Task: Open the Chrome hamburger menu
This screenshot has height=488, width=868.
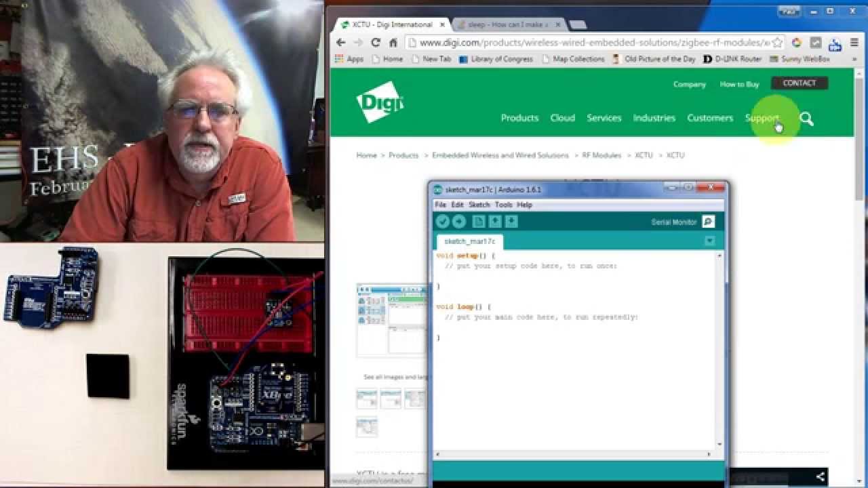Action: (x=854, y=43)
